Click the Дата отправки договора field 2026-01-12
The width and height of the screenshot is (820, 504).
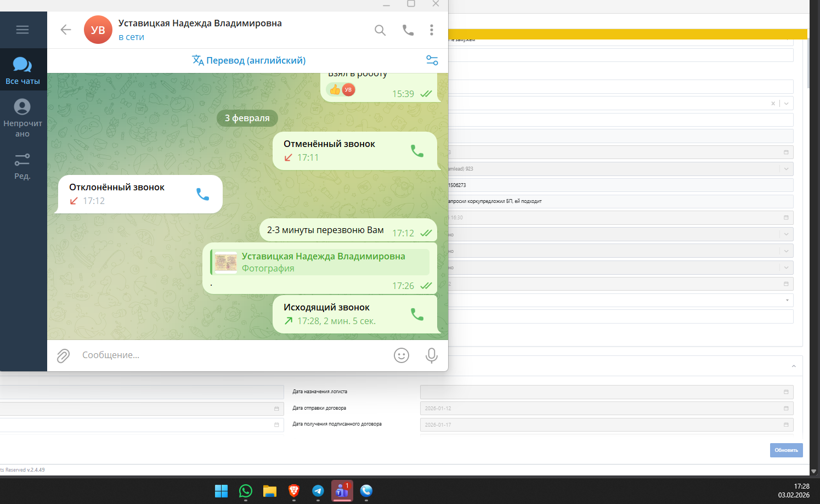(607, 409)
